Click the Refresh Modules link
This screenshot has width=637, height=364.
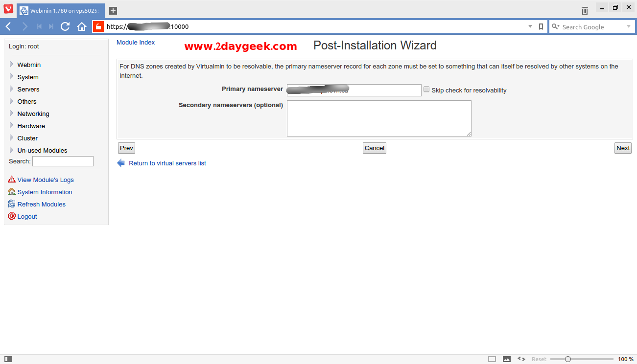[41, 204]
